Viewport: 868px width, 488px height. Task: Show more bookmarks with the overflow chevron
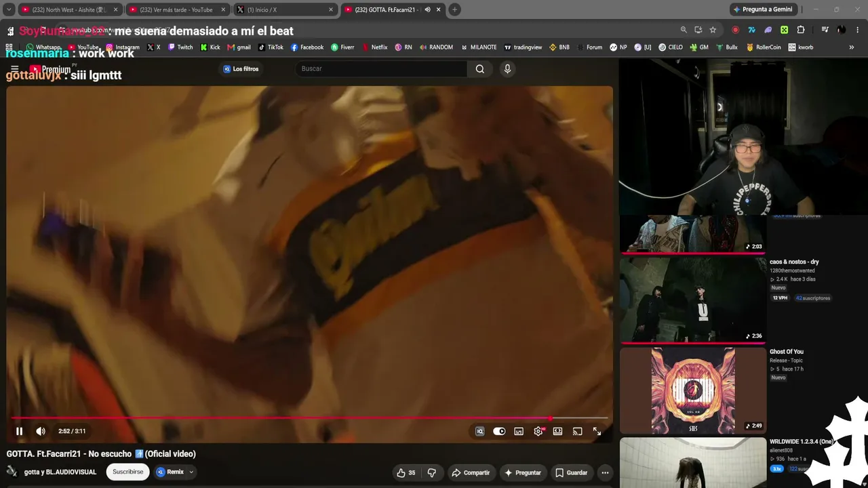coord(852,47)
